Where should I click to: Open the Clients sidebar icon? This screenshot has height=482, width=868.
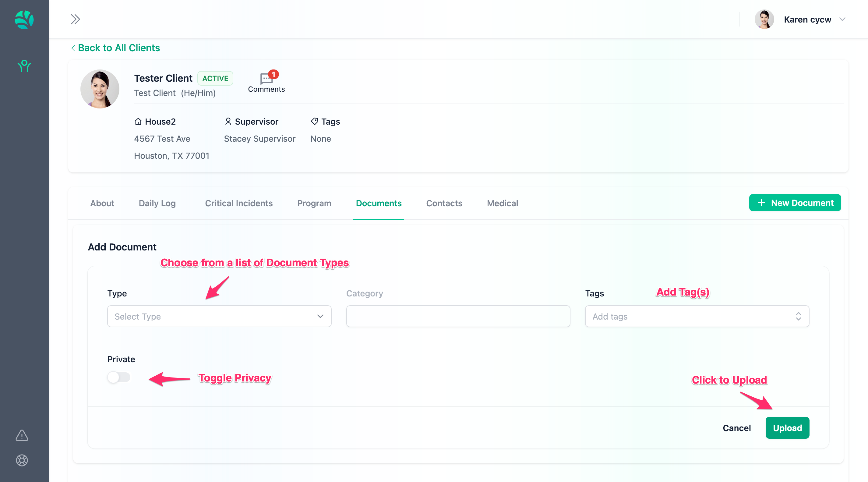coord(24,66)
